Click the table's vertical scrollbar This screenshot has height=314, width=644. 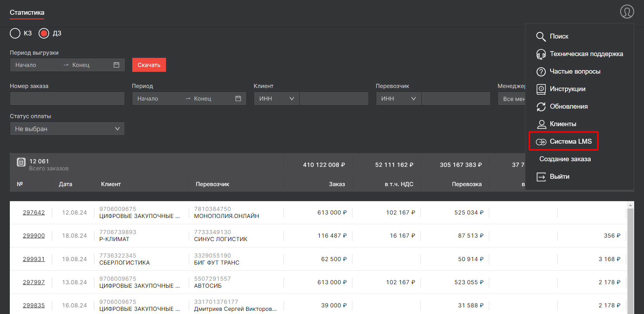coord(630,261)
